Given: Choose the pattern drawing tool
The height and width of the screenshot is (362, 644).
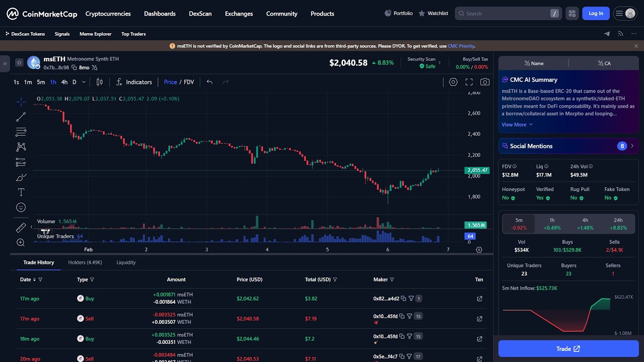Looking at the screenshot, I should pos(21,147).
